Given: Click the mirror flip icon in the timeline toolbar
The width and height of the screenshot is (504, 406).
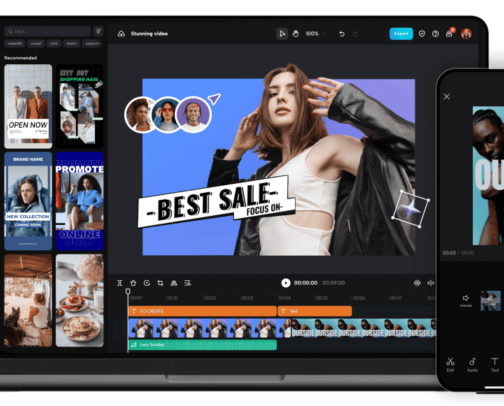Looking at the screenshot, I should click(174, 283).
